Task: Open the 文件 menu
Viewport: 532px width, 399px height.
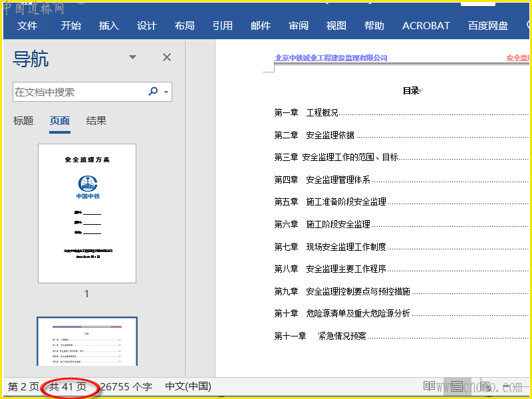Action: [x=27, y=26]
